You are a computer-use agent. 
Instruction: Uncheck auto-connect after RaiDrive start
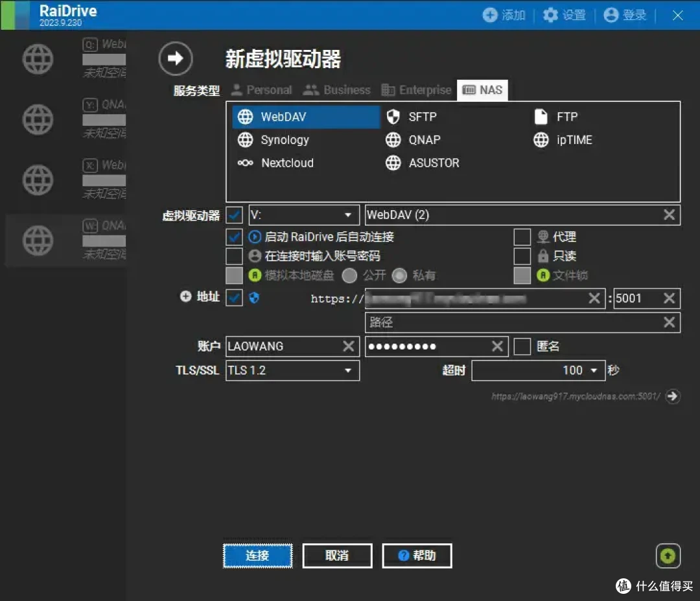(235, 237)
